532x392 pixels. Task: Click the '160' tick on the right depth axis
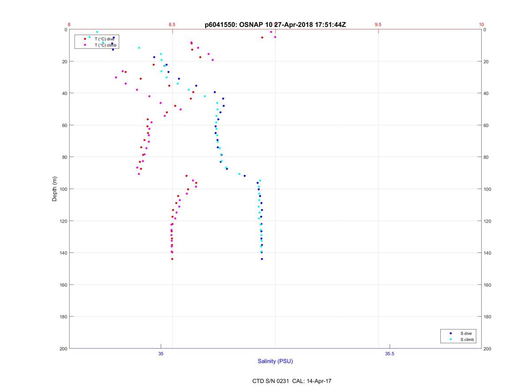pyautogui.click(x=488, y=285)
